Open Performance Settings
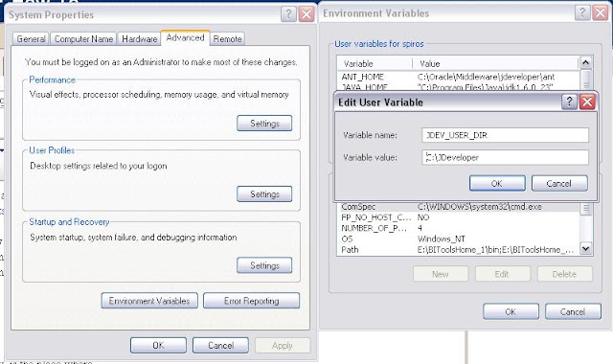 click(x=264, y=124)
